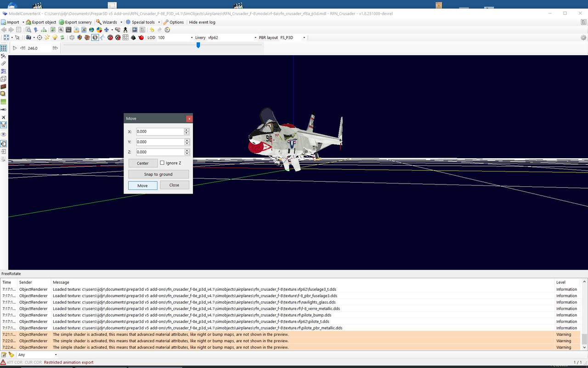Click Hide event log in menu bar
Image resolution: width=588 pixels, height=368 pixels.
point(202,22)
